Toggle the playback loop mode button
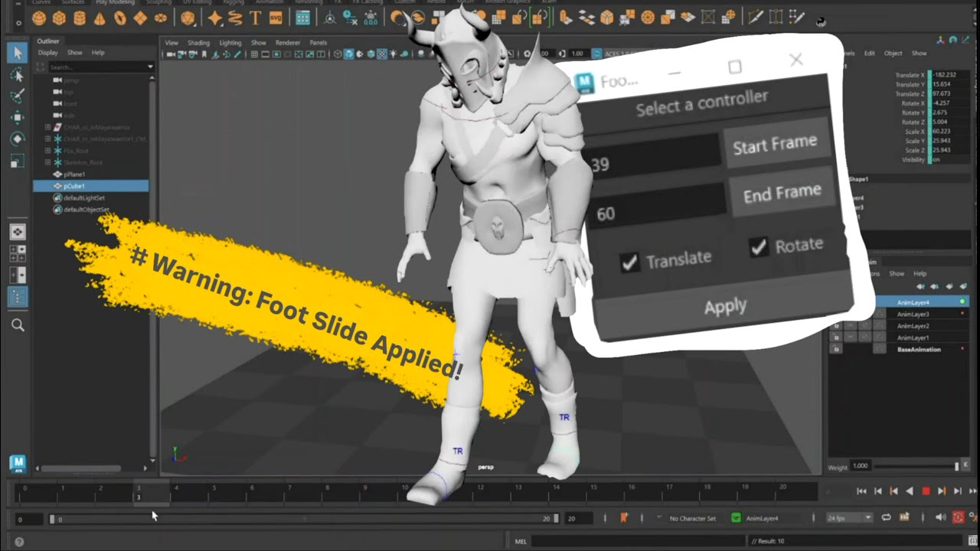Viewport: 980px width, 551px height. click(886, 518)
